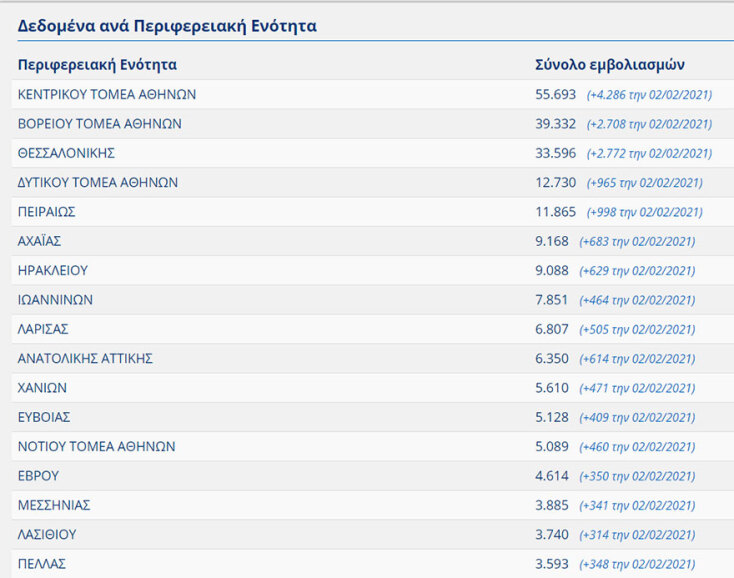Click the 6.350 total for ΑΝΑΤΟΛΙΚΗΣ ΑΤΤΙΚΗΣ
The width and height of the screenshot is (734, 578).
[552, 358]
